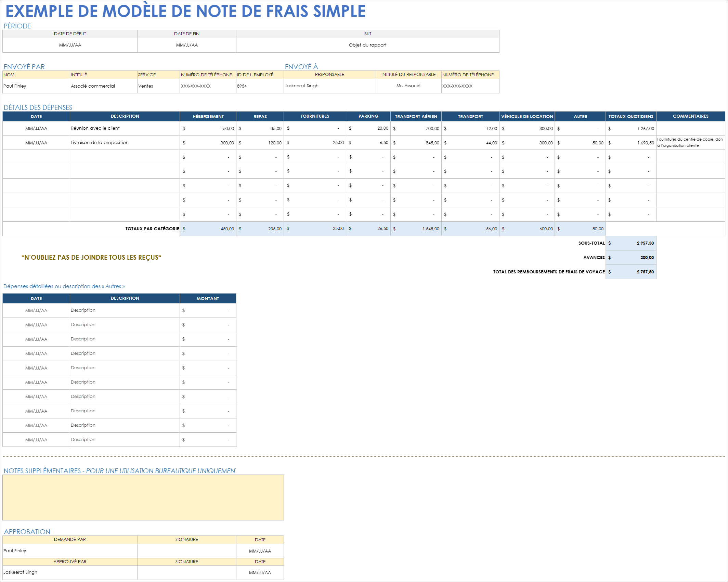Screen dimensions: 728x582
Task: Select the 'Associé commercial' title cell
Action: (x=104, y=86)
